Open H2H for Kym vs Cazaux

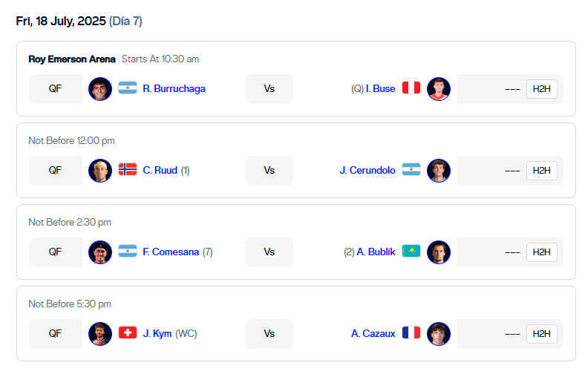541,334
